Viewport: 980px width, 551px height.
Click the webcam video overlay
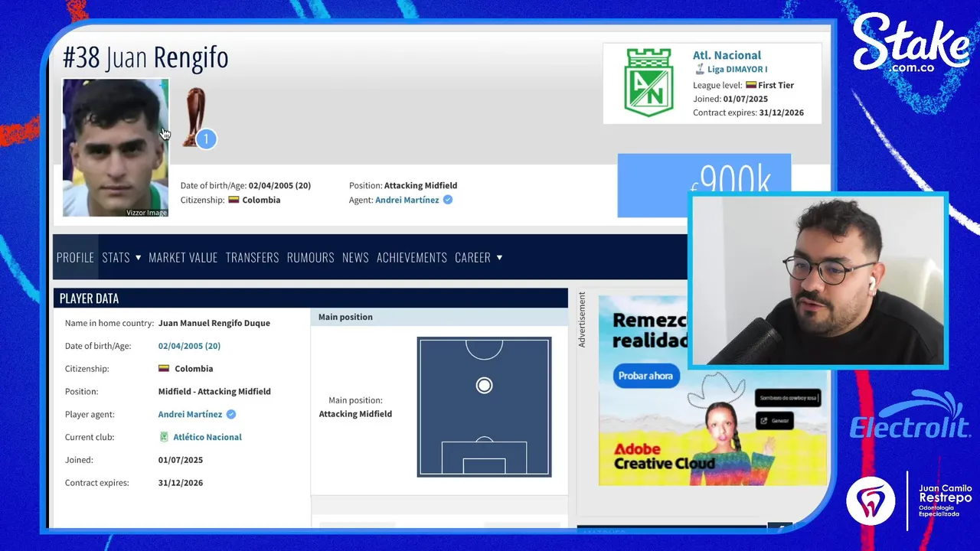coord(818,280)
